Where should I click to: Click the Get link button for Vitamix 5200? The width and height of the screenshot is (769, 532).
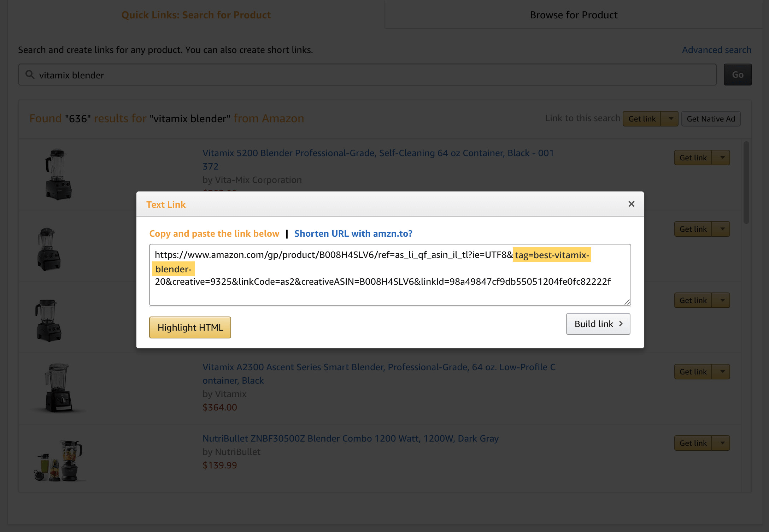[x=692, y=157]
